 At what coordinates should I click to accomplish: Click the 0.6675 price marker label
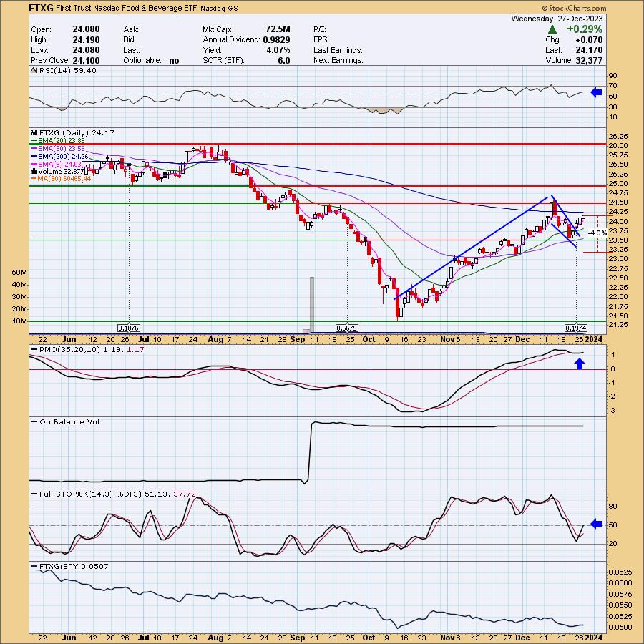click(x=346, y=328)
